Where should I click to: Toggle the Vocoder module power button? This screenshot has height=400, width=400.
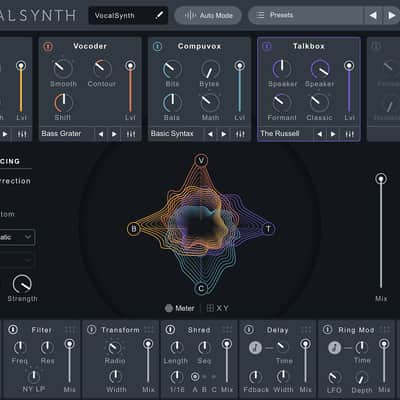coord(48,46)
